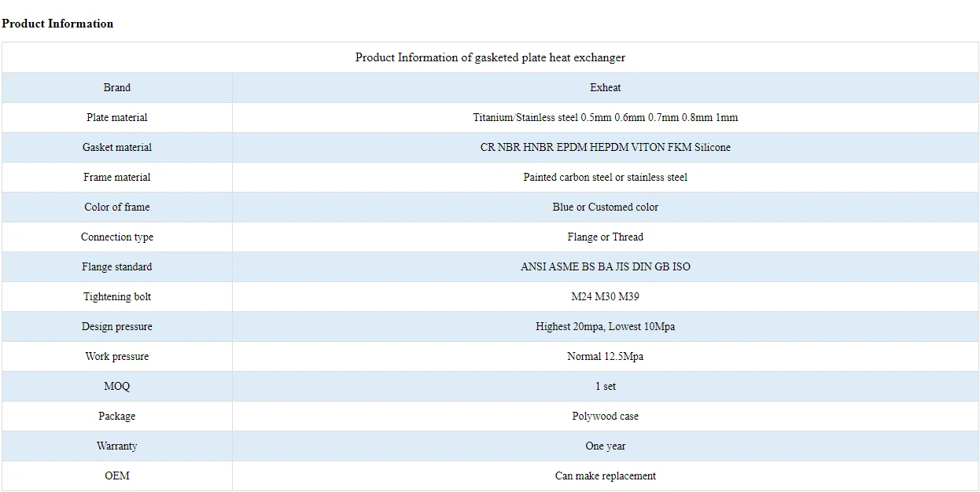Click the Tightening bolt label
The width and height of the screenshot is (980, 492).
coord(117,296)
